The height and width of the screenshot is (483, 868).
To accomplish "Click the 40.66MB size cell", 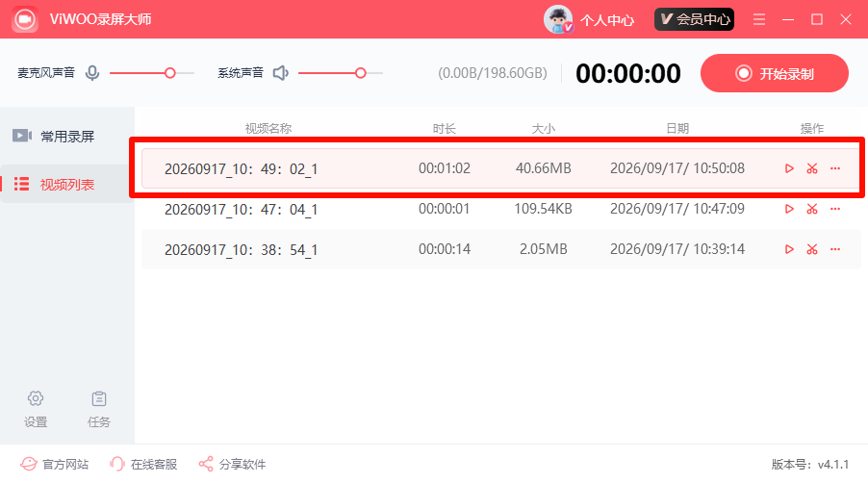I will pyautogui.click(x=543, y=168).
